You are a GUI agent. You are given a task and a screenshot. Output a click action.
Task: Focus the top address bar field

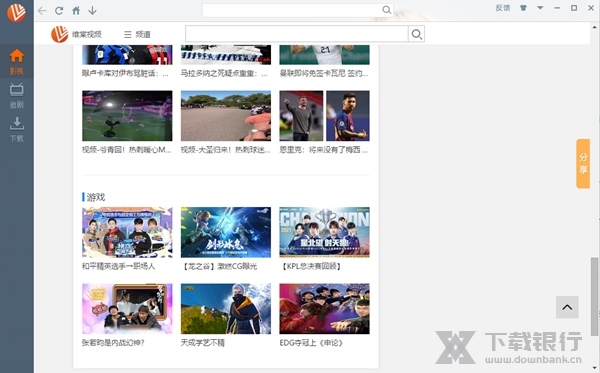[293, 10]
